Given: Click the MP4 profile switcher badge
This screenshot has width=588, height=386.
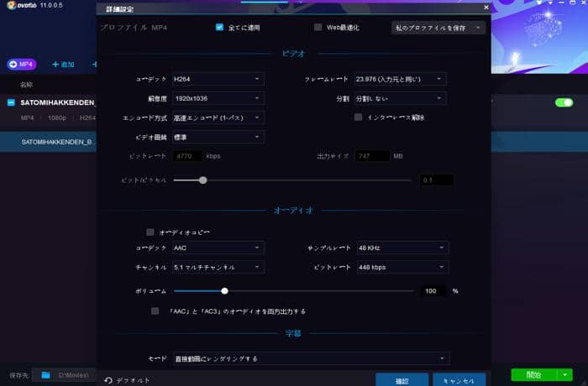Looking at the screenshot, I should 23,64.
